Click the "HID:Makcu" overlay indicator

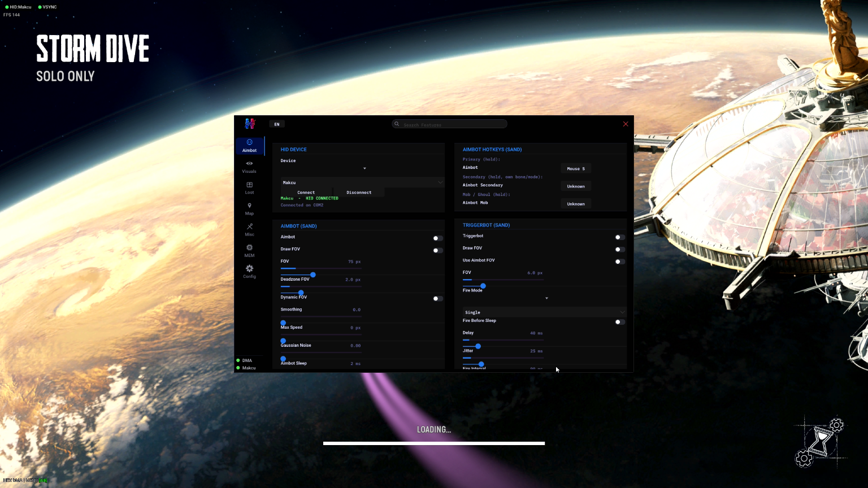pos(18,7)
